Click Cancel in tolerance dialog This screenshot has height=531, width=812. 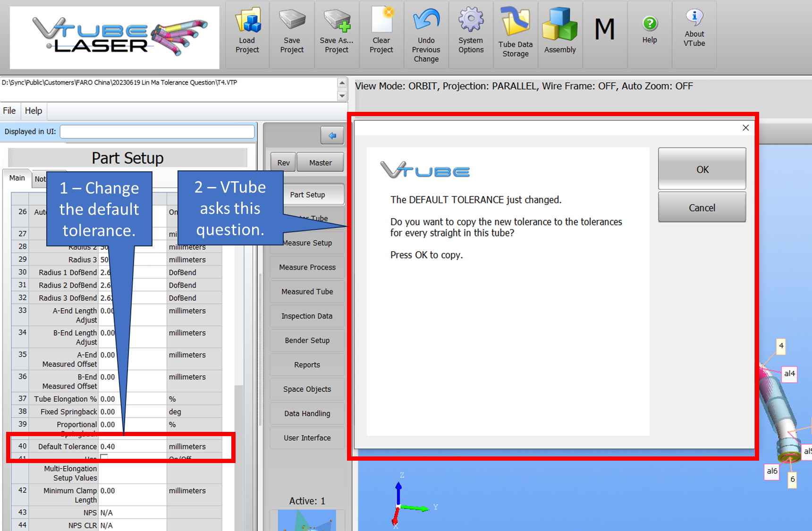point(702,207)
